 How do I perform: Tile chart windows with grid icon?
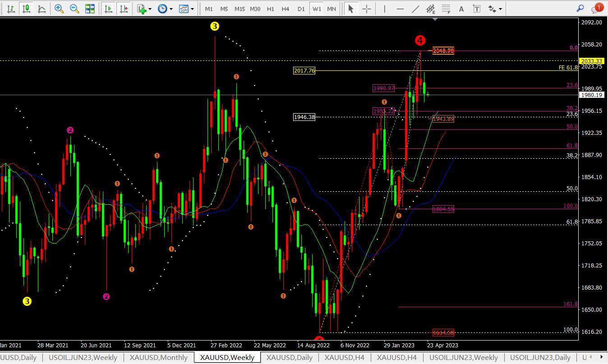point(90,9)
